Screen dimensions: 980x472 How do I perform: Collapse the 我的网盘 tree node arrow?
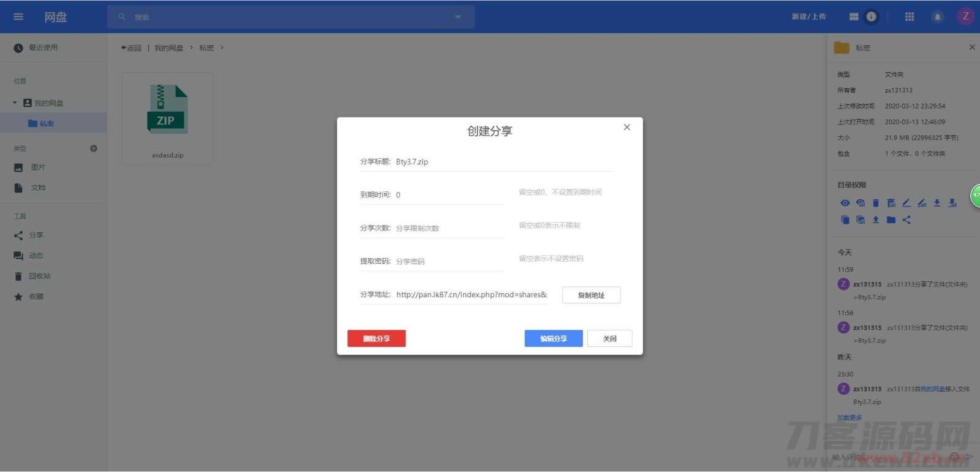pos(15,103)
